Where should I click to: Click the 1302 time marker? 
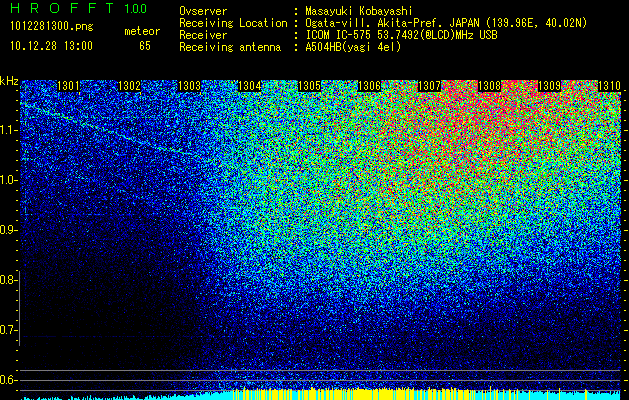(x=129, y=86)
